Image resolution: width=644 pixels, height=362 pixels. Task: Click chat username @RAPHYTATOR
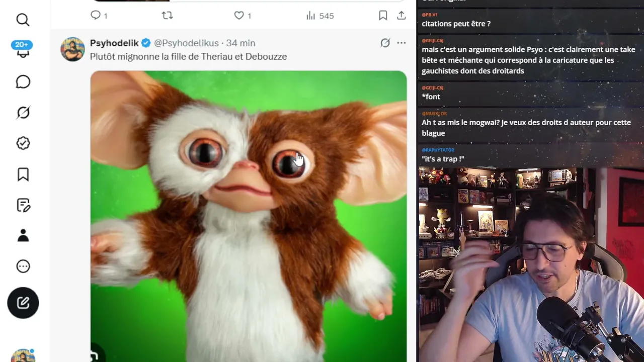(438, 150)
